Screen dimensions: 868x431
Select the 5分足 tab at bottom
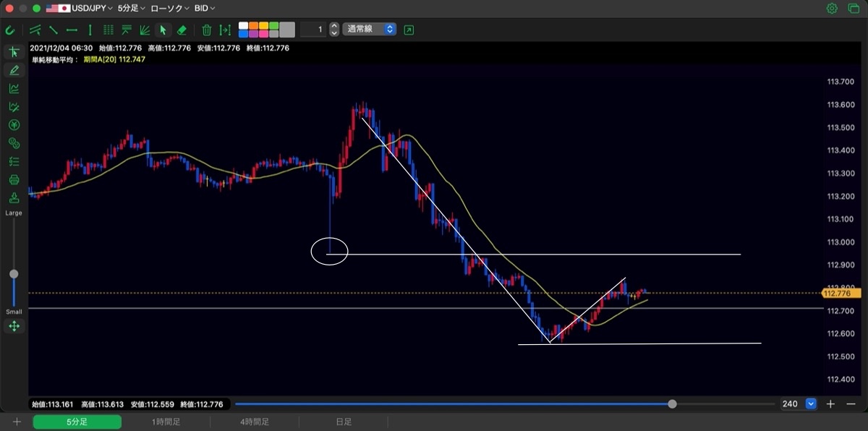[x=77, y=422]
